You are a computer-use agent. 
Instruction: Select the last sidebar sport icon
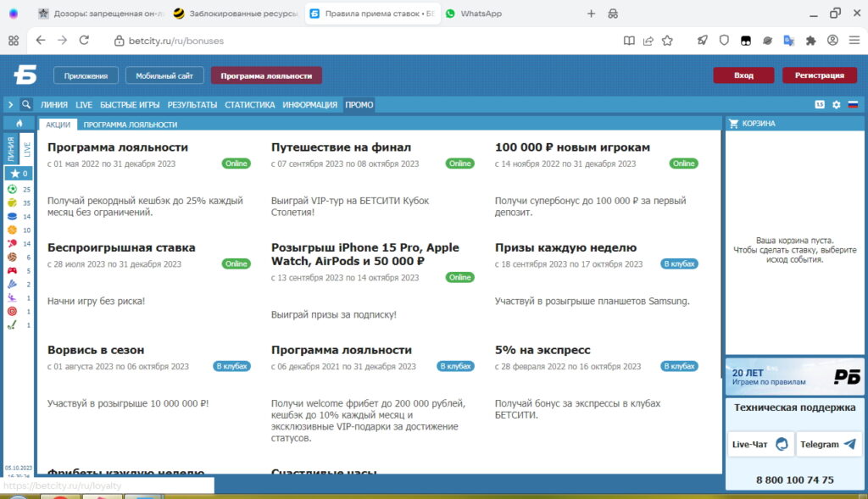click(x=12, y=324)
